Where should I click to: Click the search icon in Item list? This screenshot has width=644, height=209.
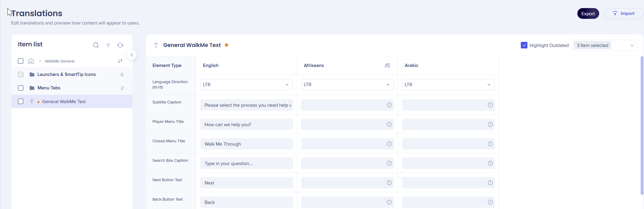96,45
